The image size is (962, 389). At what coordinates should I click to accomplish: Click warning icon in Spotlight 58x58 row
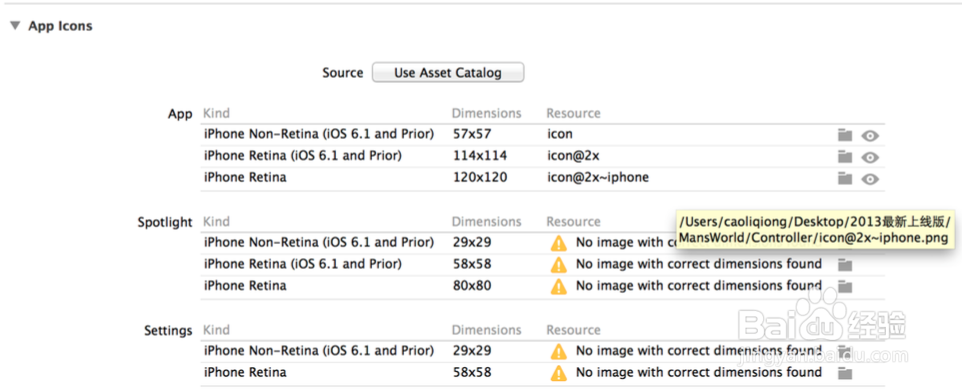558,264
